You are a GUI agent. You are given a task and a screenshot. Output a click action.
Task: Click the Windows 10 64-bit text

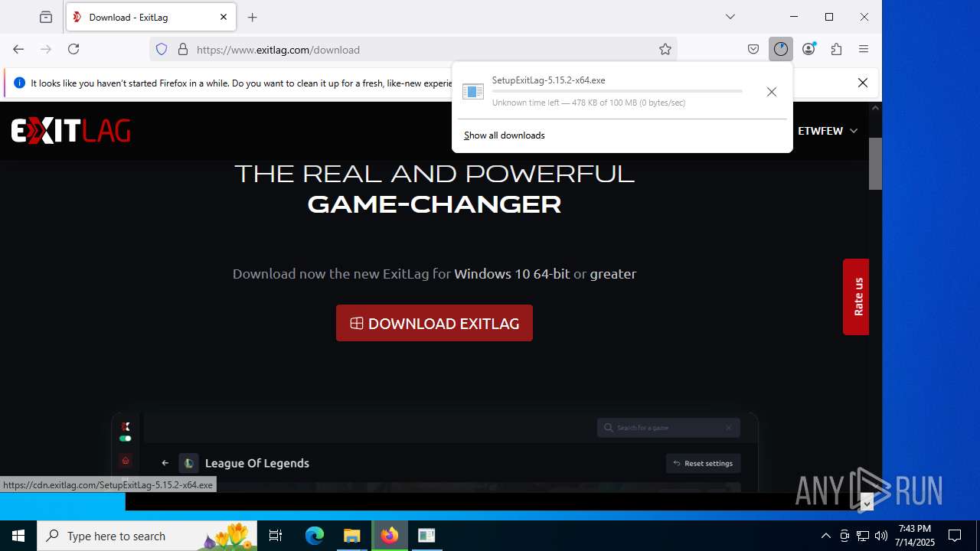(512, 273)
